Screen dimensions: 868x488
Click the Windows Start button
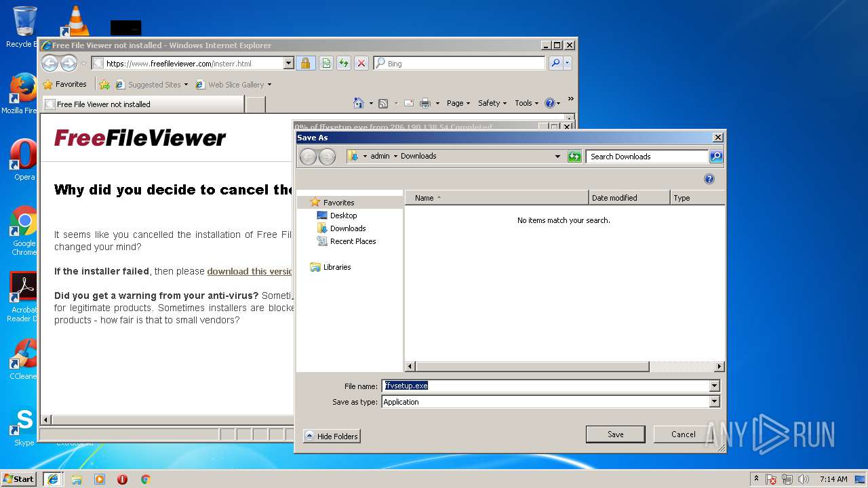19,479
